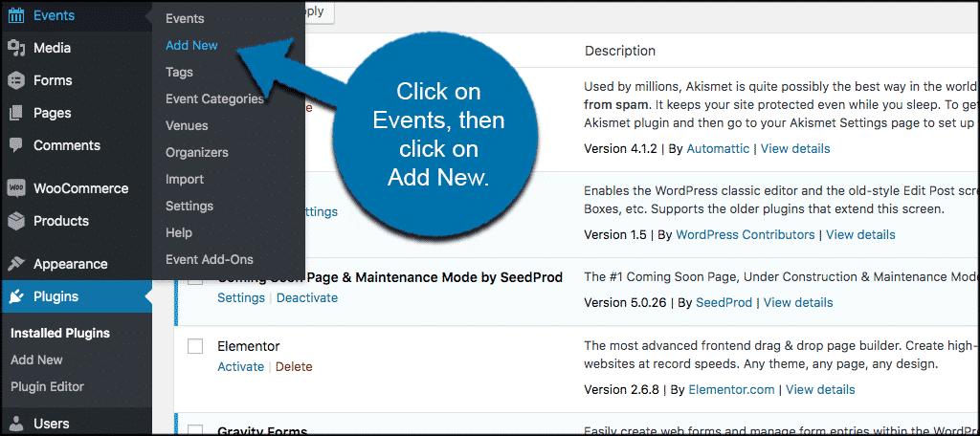Open Settings in Events submenu
Viewport: 980px width, 436px height.
(189, 207)
